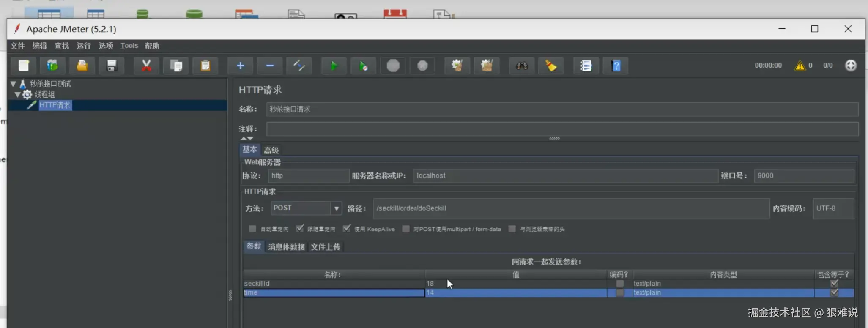Click the Help question mark icon
The image size is (868, 328).
pos(616,66)
